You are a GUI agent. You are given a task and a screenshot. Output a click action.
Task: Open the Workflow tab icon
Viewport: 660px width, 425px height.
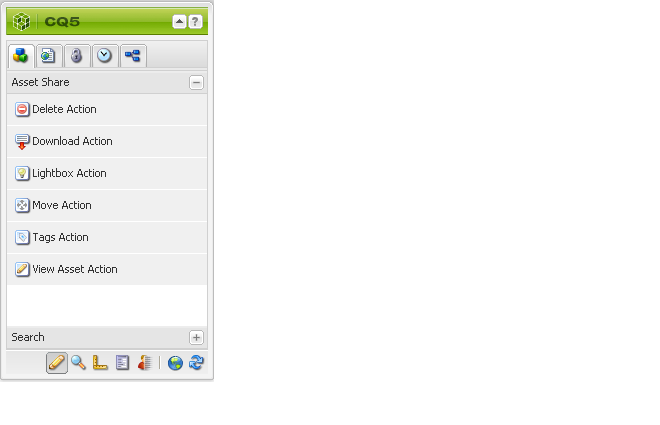point(133,56)
